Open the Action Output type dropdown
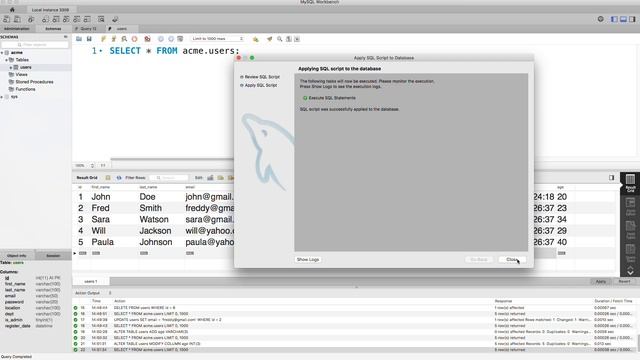This screenshot has width=640, height=360. tap(109, 293)
